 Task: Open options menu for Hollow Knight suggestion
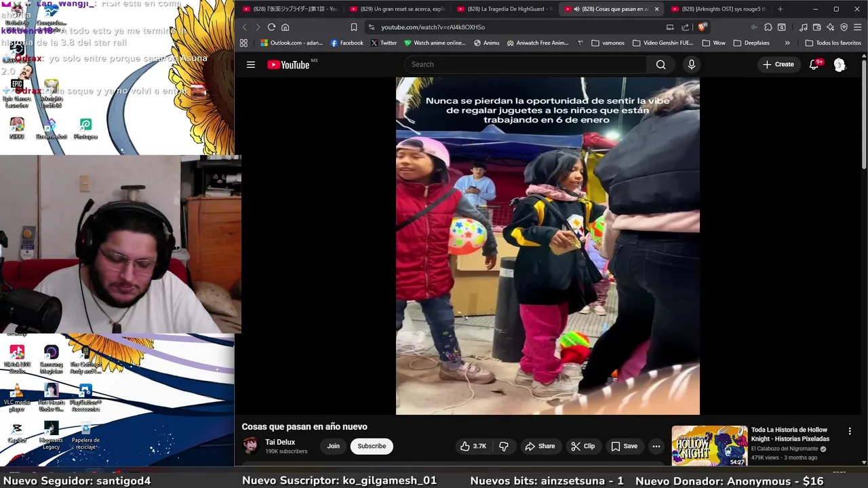(x=850, y=431)
